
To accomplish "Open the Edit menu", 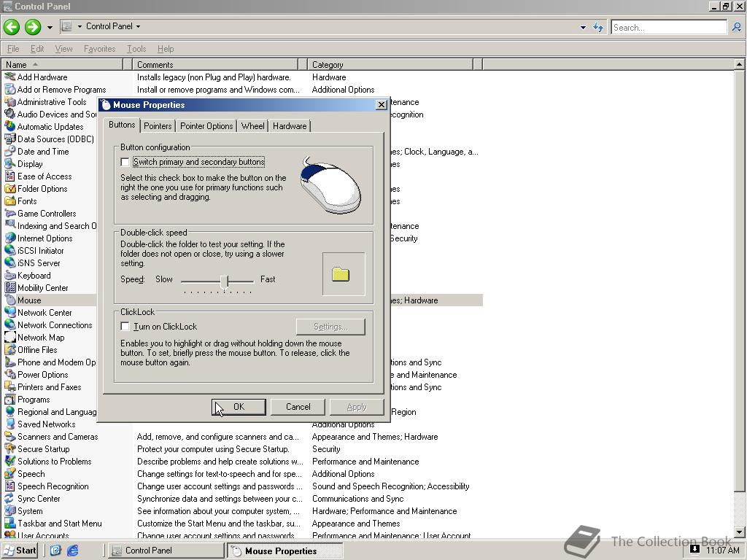I will [37, 49].
